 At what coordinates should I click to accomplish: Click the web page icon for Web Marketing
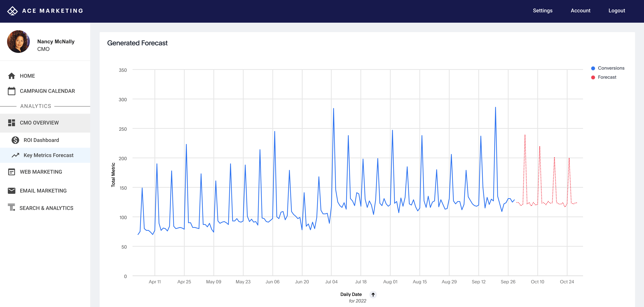coord(11,172)
